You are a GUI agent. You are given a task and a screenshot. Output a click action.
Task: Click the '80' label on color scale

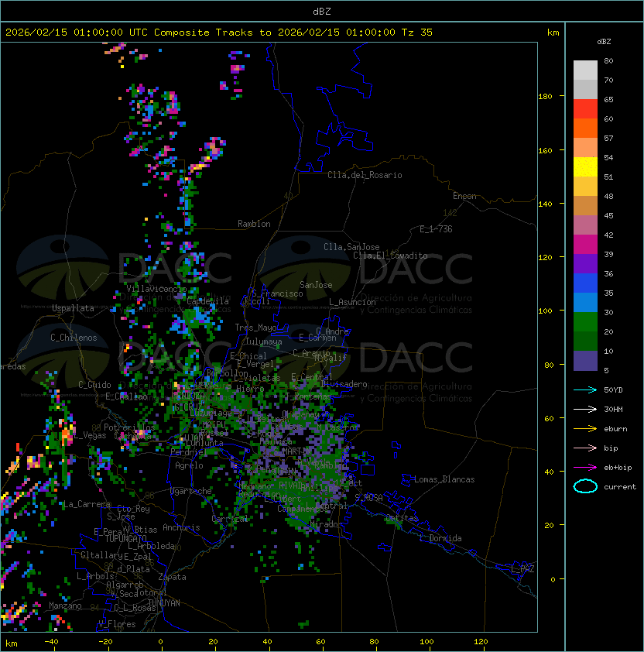pos(608,60)
